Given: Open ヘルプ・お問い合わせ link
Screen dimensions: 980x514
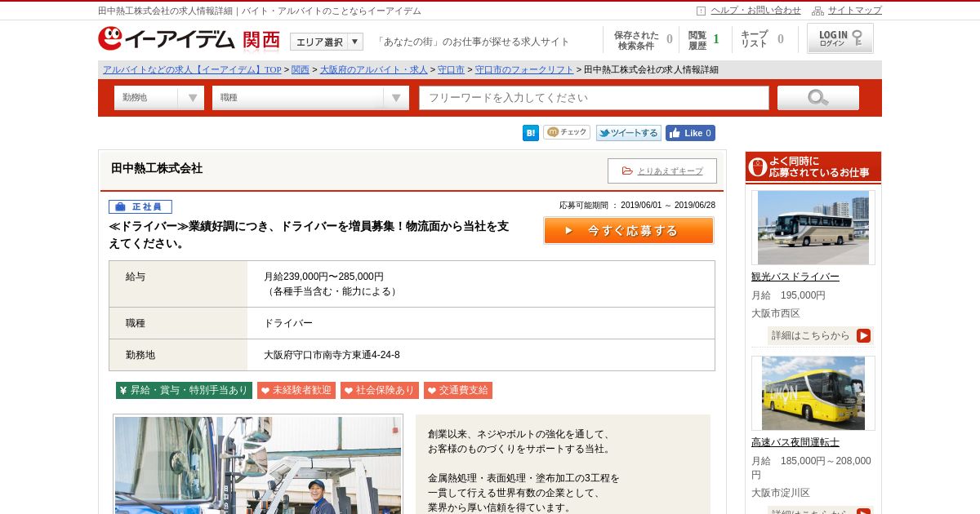Looking at the screenshot, I should tap(755, 11).
